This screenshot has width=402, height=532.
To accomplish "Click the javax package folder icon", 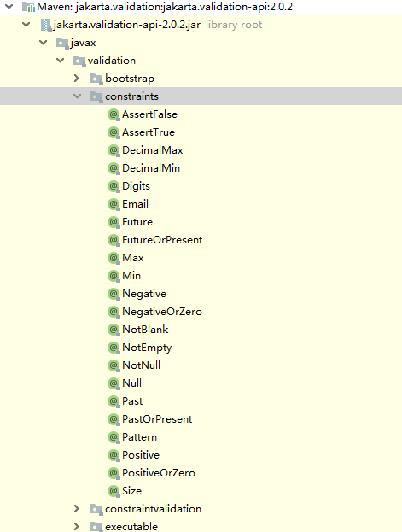I will click(x=62, y=43).
